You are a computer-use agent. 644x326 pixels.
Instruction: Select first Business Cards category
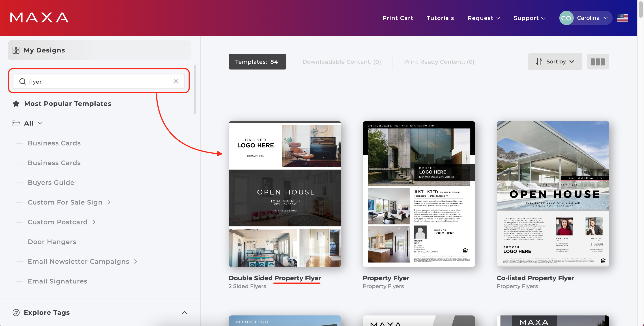54,143
